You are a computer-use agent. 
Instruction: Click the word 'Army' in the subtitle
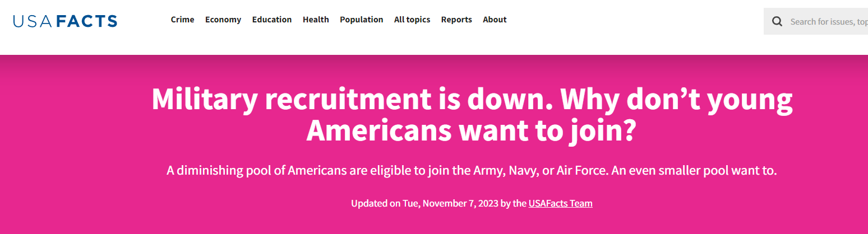click(489, 170)
